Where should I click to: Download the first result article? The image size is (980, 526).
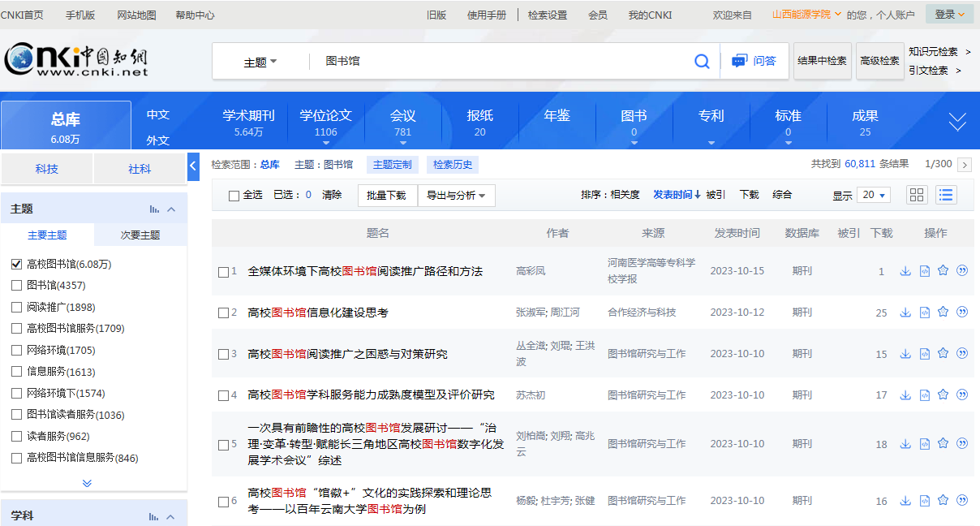tap(905, 271)
